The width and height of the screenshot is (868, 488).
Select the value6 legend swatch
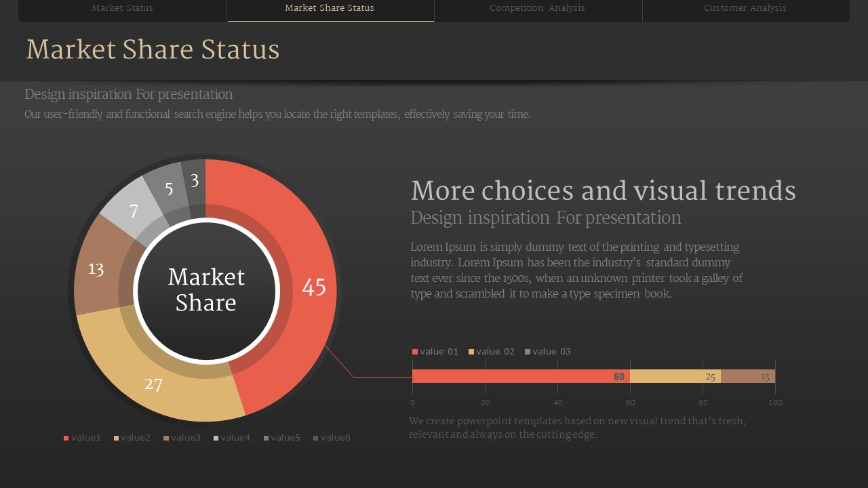(x=316, y=438)
